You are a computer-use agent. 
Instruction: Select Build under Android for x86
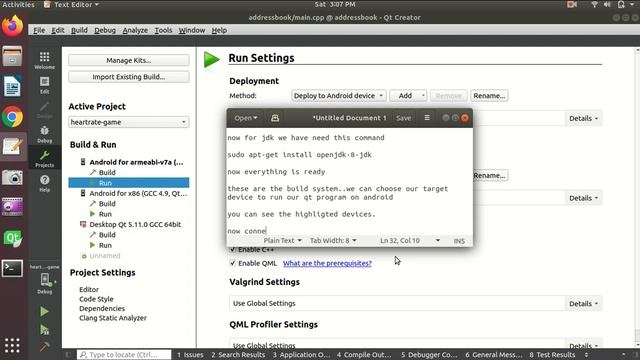pyautogui.click(x=107, y=204)
